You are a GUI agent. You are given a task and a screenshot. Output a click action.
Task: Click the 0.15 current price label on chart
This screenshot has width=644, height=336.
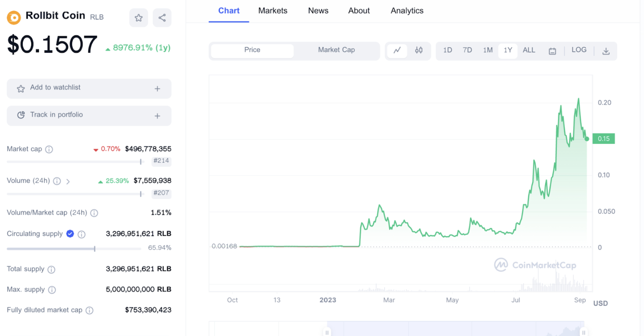click(604, 139)
